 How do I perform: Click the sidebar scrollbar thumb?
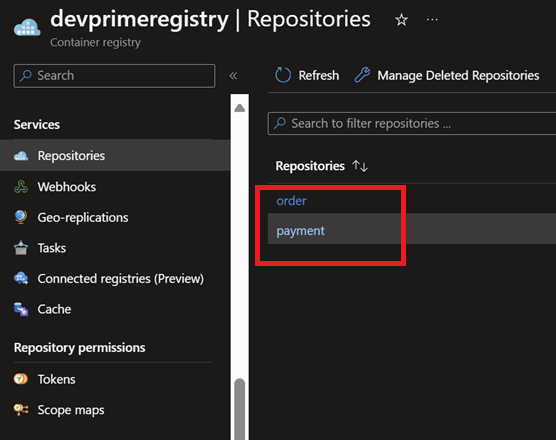[240, 409]
